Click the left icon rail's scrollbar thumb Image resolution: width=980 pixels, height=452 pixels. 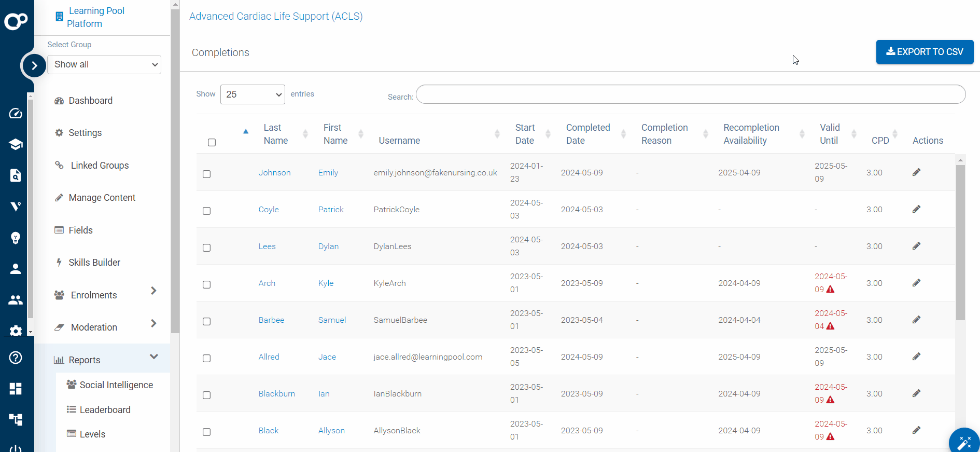[x=31, y=208]
